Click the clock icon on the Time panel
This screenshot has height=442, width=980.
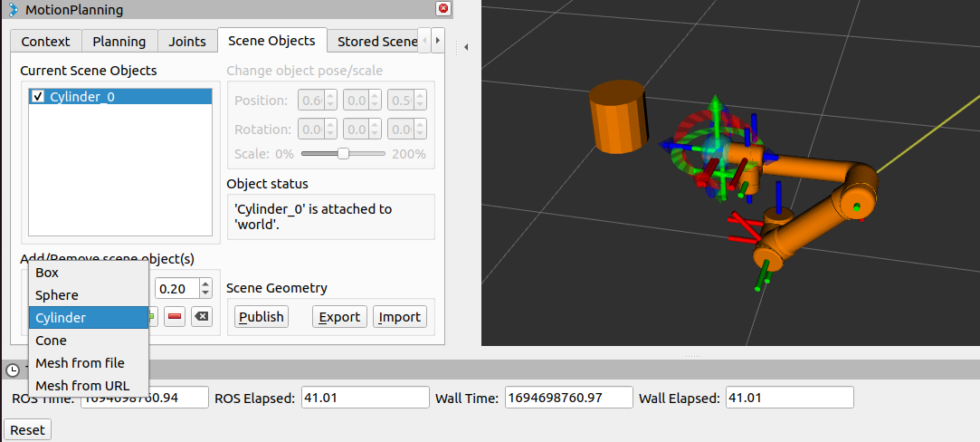coord(13,370)
